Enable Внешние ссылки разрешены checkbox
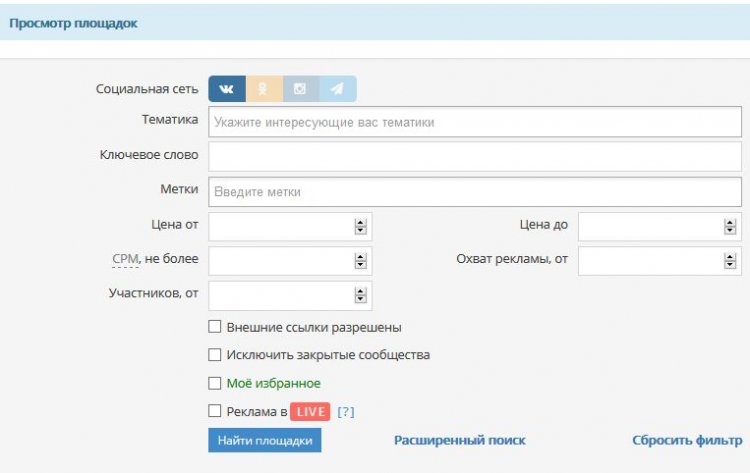This screenshot has height=473, width=750. point(215,327)
